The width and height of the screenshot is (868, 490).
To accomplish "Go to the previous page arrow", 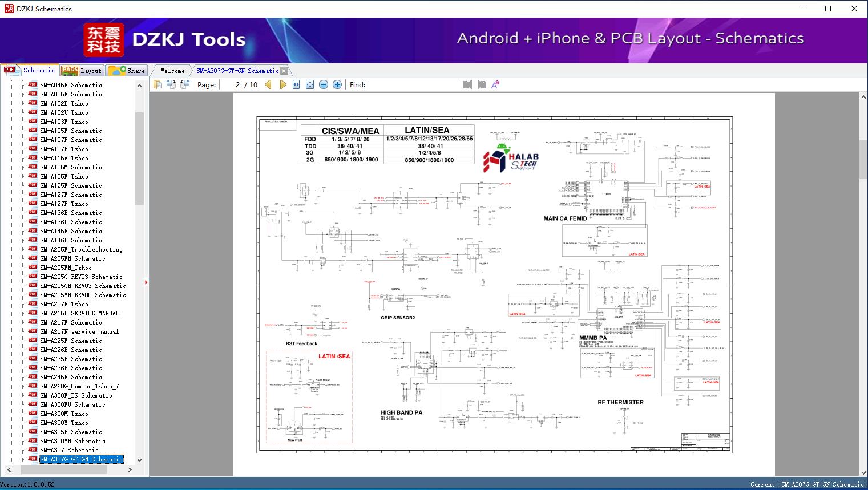I will tap(268, 84).
